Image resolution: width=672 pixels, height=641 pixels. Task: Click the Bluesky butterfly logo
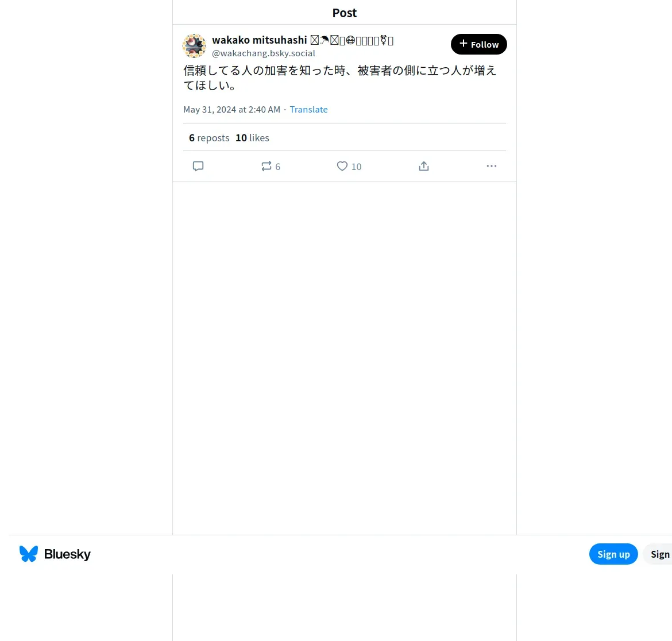click(x=29, y=554)
